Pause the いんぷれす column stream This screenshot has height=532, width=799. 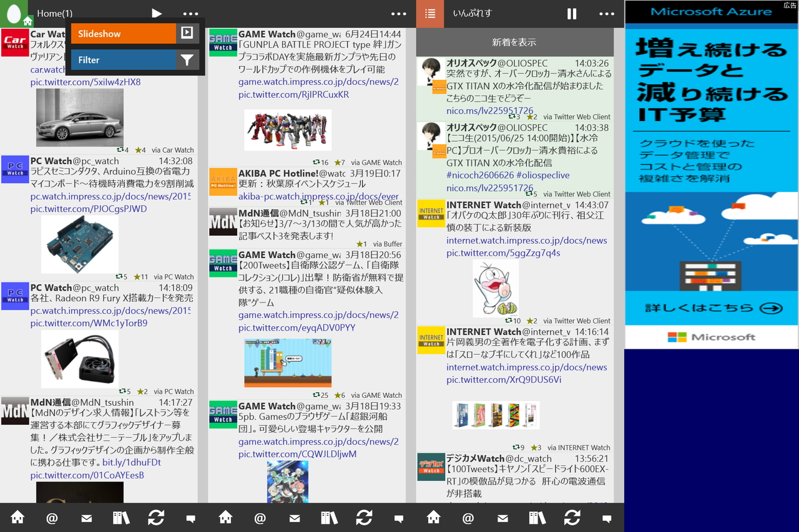point(572,14)
